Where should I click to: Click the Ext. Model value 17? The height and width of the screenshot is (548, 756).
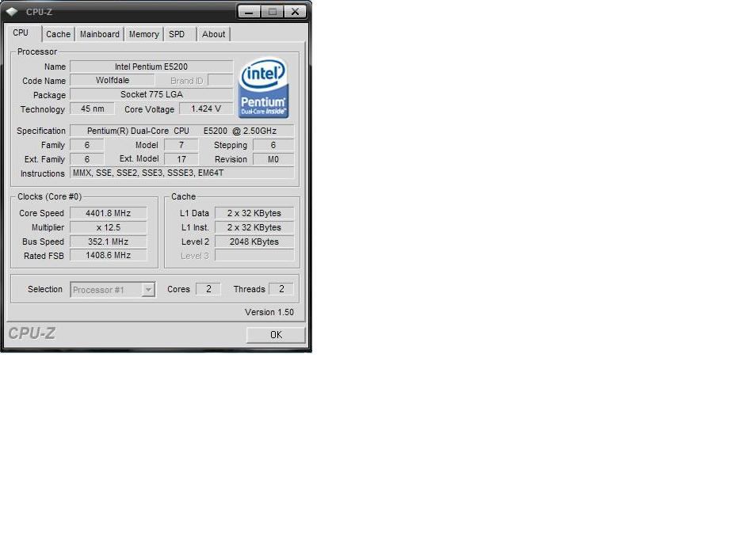[181, 159]
